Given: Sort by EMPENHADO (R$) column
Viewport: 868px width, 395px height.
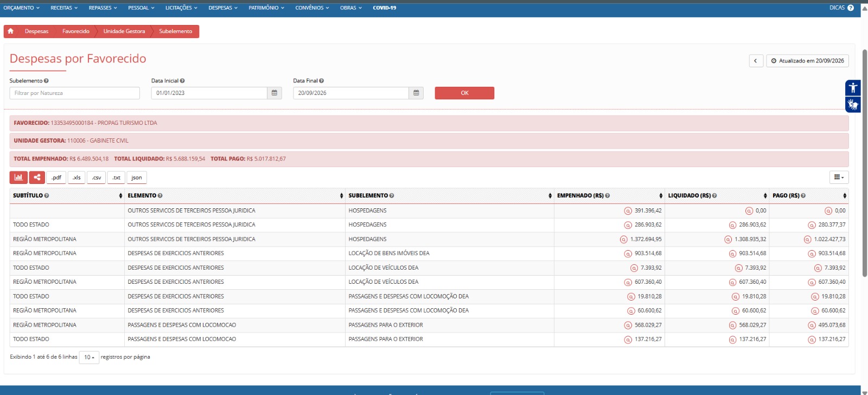Looking at the screenshot, I should (610, 196).
